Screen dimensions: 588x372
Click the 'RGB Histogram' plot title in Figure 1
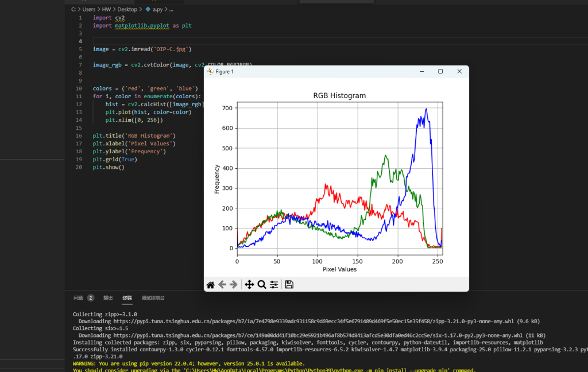[339, 96]
